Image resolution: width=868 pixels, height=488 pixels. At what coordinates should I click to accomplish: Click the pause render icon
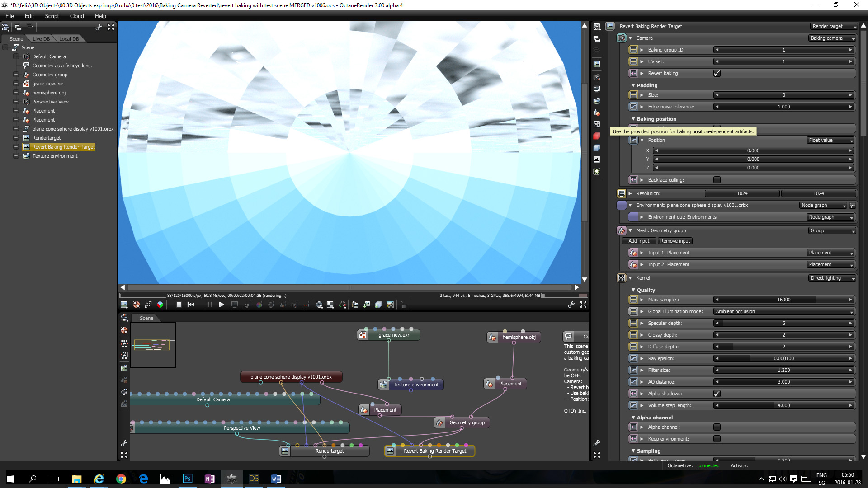[x=209, y=305]
